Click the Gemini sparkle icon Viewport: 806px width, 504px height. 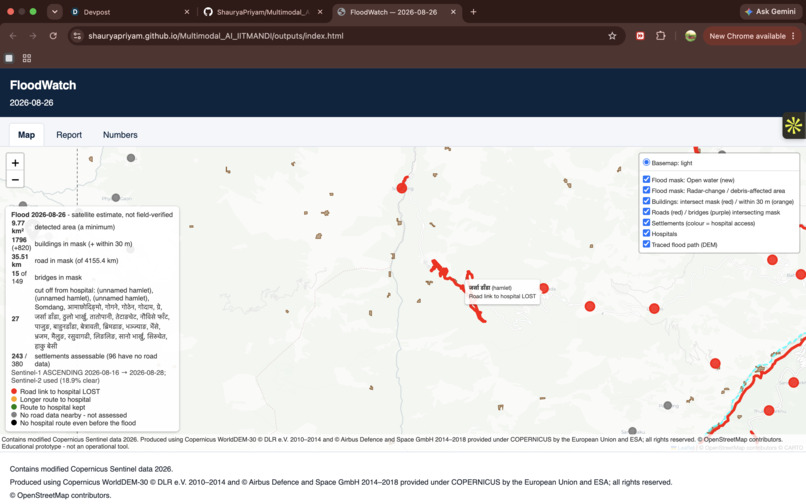tap(749, 11)
